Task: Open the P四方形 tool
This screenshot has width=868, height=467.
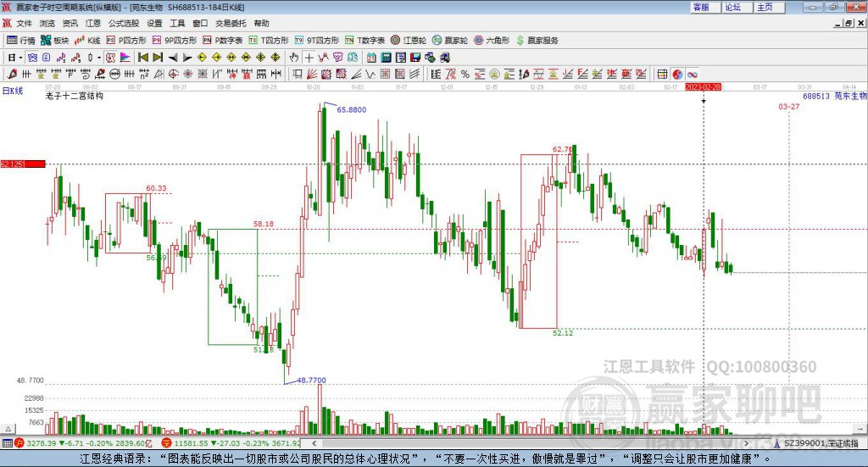Action: pyautogui.click(x=127, y=41)
